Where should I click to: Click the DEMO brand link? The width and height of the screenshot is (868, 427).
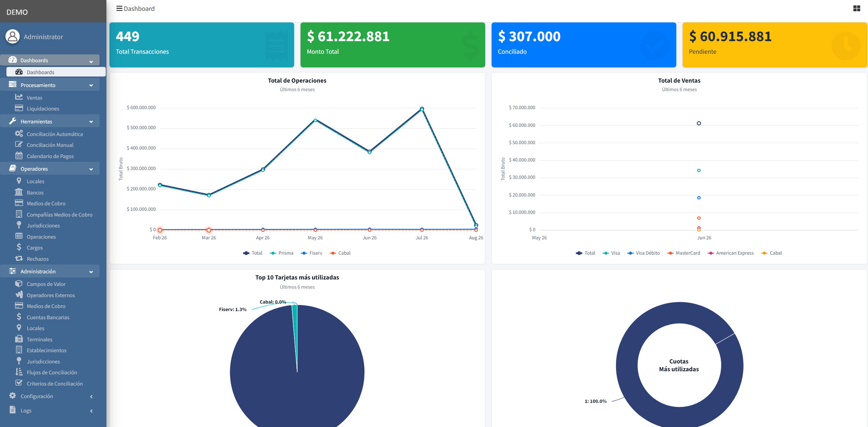point(17,12)
